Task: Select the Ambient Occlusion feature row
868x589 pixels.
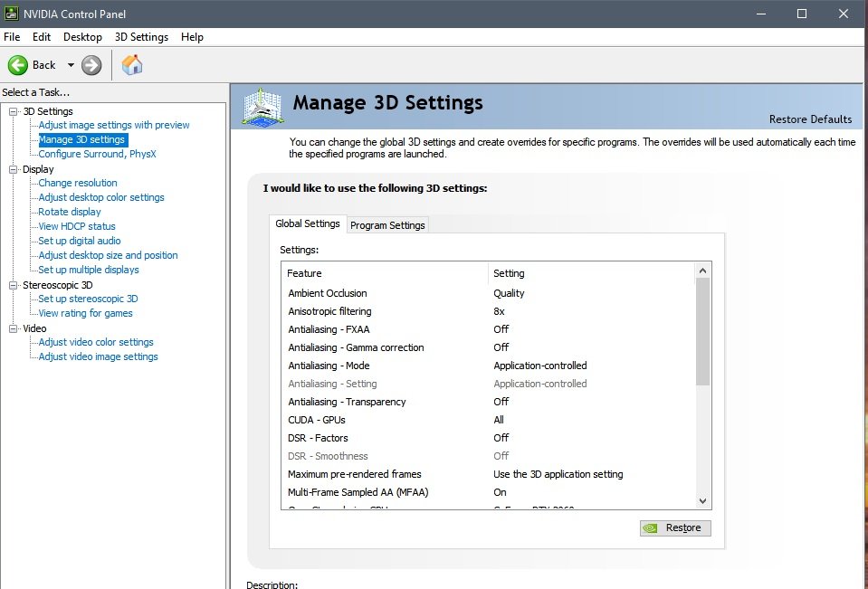Action: click(488, 293)
